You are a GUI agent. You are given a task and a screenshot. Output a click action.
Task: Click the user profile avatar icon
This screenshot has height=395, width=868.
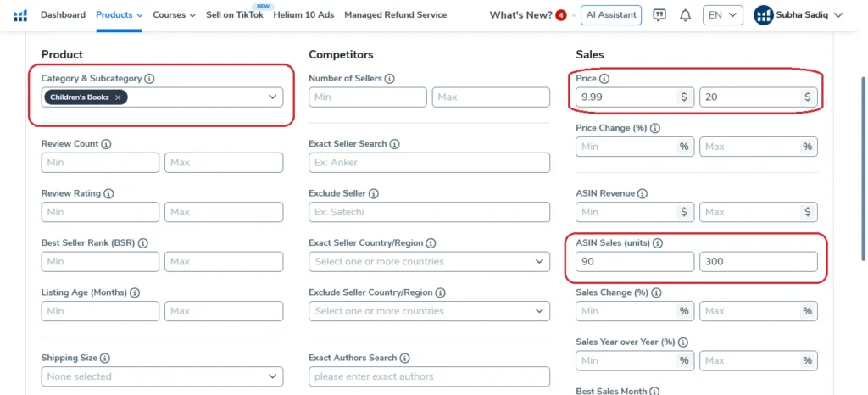[x=763, y=15]
